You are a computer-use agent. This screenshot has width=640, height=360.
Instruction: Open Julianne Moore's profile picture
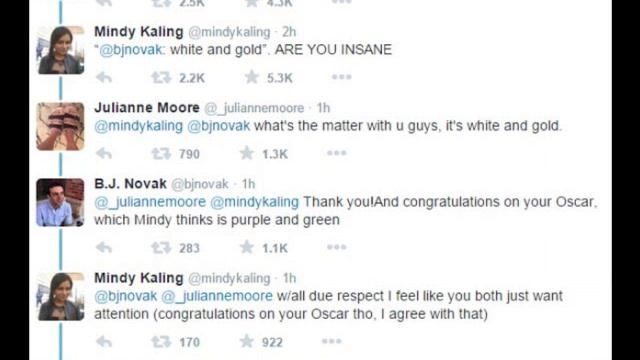coord(60,127)
